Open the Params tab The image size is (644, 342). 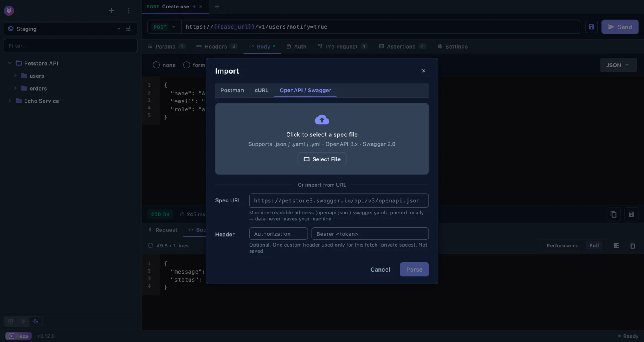click(x=166, y=47)
